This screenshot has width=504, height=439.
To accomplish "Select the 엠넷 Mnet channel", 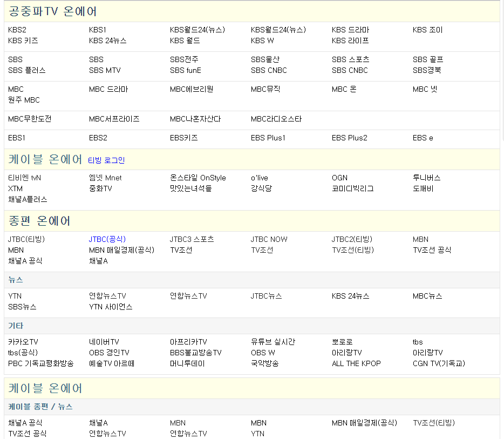I will point(105,178).
